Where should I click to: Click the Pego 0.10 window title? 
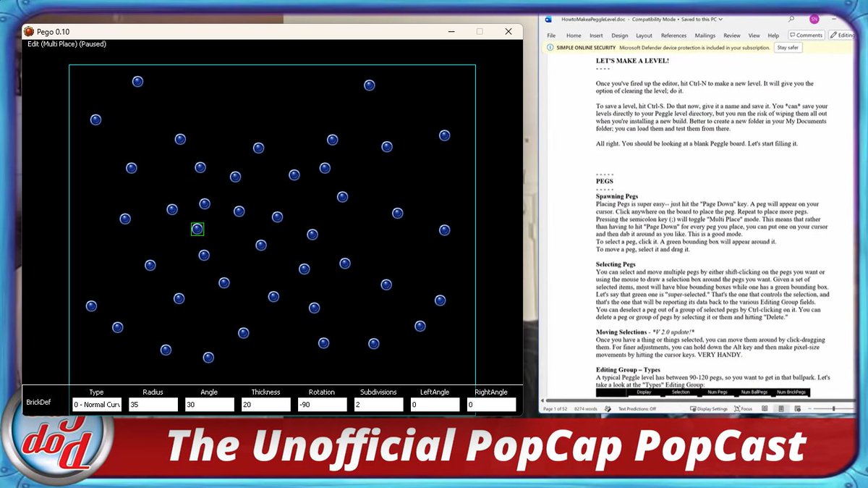(54, 32)
